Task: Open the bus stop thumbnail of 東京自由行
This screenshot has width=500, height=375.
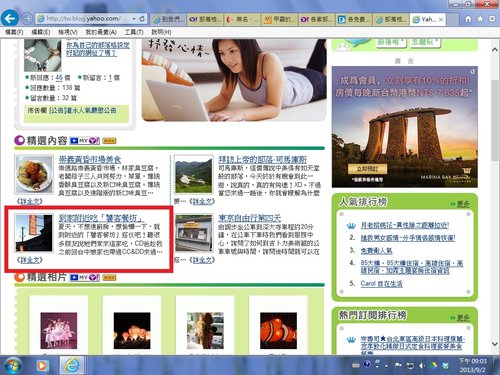Action: (x=194, y=233)
